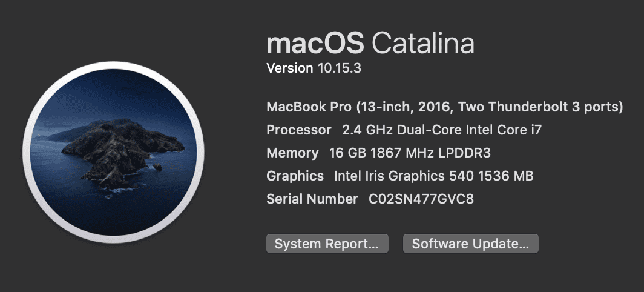Image resolution: width=644 pixels, height=292 pixels.
Task: Select the serial number C02SN477GVC8
Action: 421,199
